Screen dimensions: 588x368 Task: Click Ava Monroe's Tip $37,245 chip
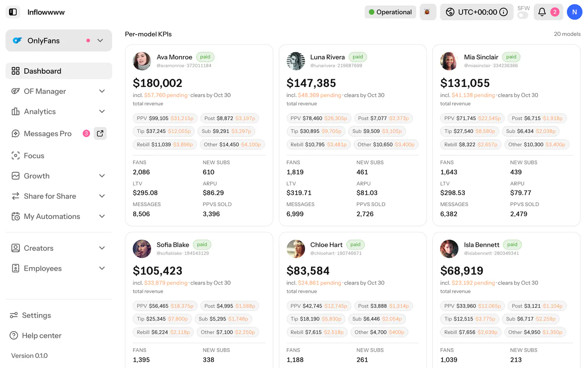pyautogui.click(x=164, y=131)
